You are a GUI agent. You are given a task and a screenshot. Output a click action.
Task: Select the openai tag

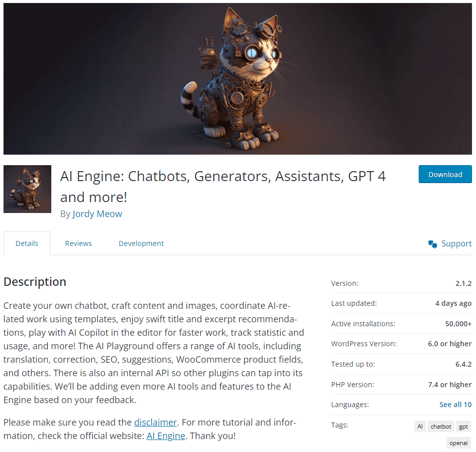[x=459, y=443]
